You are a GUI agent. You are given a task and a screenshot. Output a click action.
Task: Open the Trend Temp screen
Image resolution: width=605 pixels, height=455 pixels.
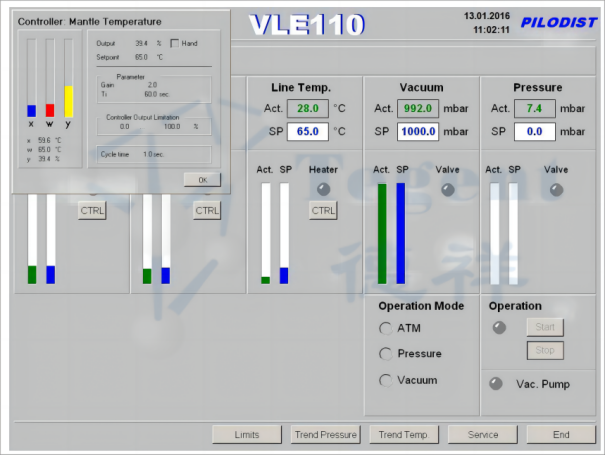pyautogui.click(x=404, y=435)
